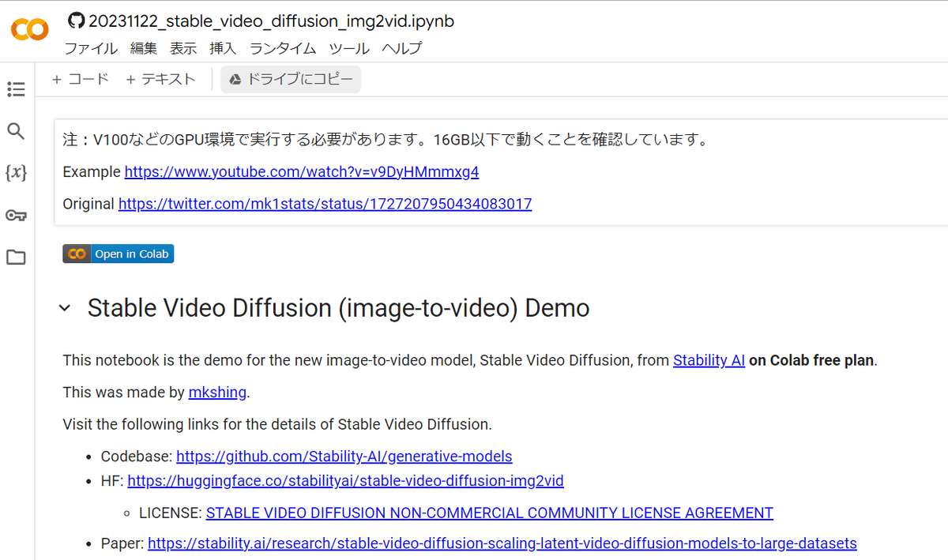
Task: Open the NON-COMMERCIAL COMMUNITY LICENSE AGREEMENT link
Action: click(x=490, y=513)
